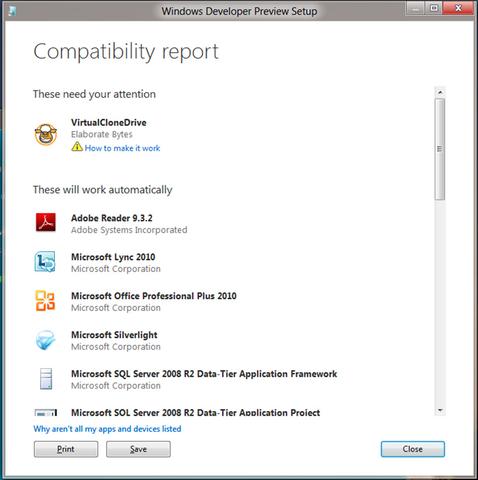
Task: Click the SQL Server Data-Tier Framework server icon
Action: 46,379
